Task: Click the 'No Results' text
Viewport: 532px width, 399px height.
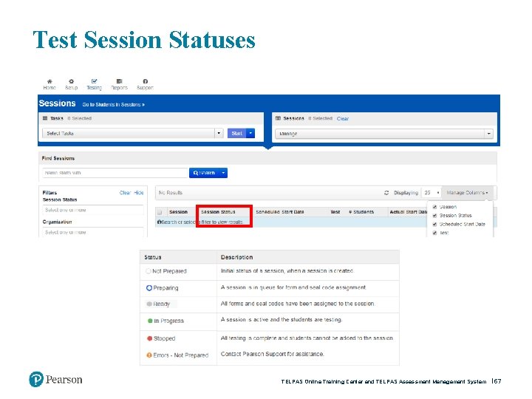Action: 171,193
